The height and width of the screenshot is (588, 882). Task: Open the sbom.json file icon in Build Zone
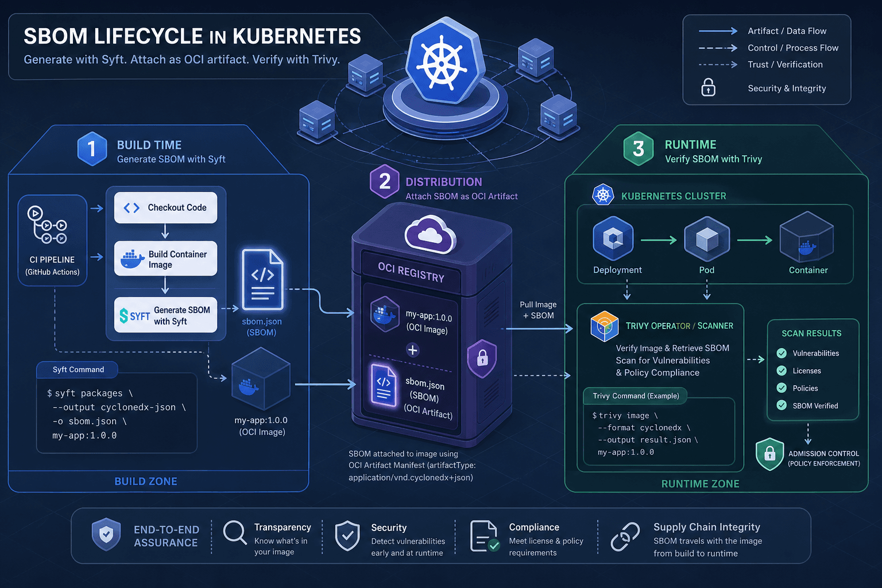262,280
